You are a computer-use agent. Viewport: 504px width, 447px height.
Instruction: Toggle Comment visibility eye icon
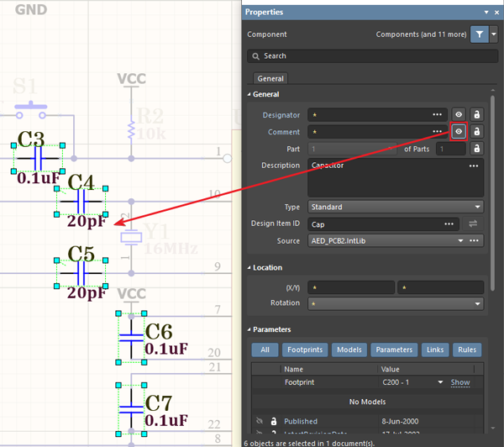coord(459,132)
